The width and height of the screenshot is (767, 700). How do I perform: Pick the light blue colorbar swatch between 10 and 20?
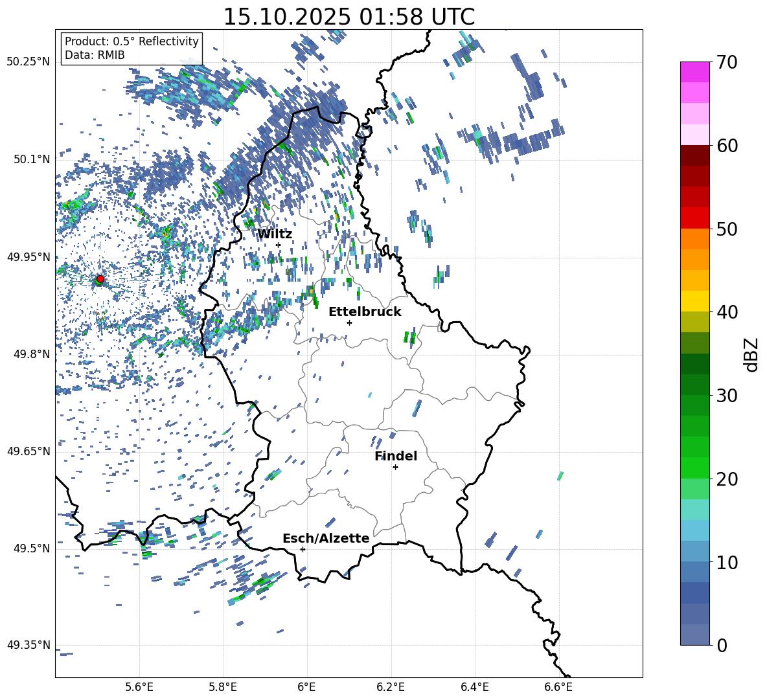click(x=694, y=530)
